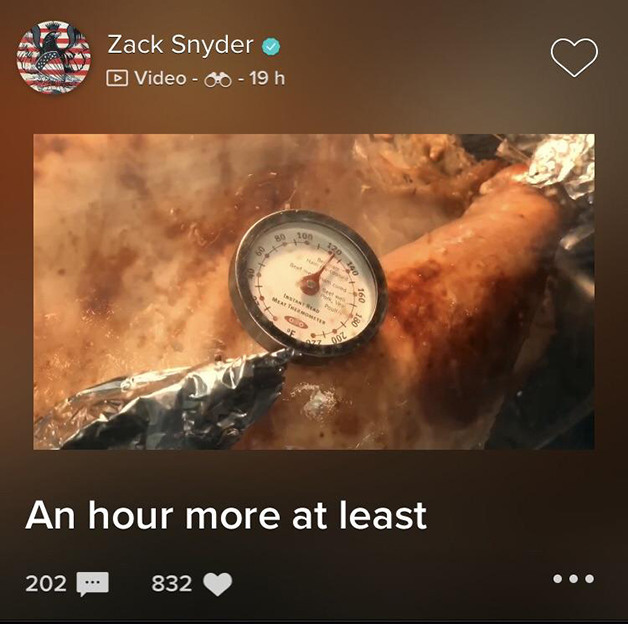
Task: Open the three-dot more options menu
Action: (x=573, y=578)
